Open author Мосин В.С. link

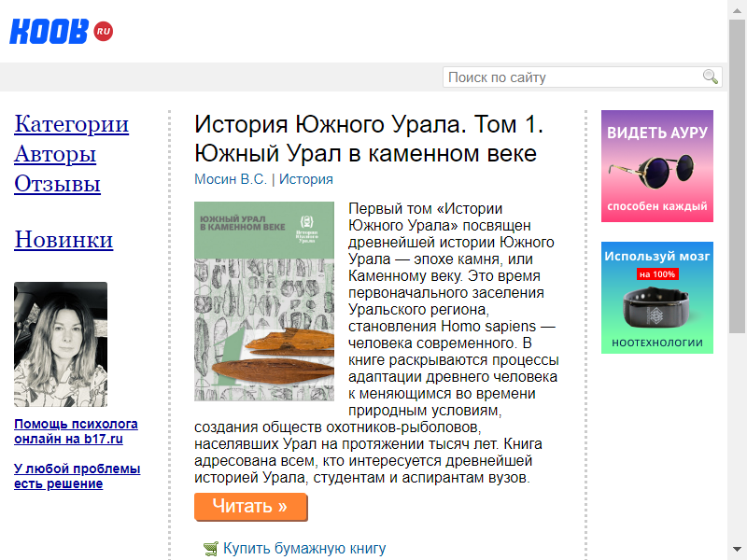pyautogui.click(x=230, y=179)
